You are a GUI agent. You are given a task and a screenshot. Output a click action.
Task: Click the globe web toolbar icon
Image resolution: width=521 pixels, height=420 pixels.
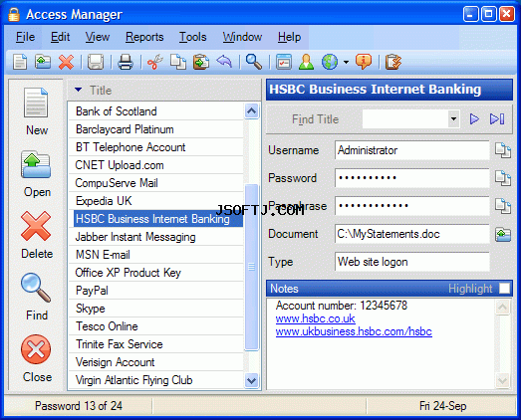(330, 62)
